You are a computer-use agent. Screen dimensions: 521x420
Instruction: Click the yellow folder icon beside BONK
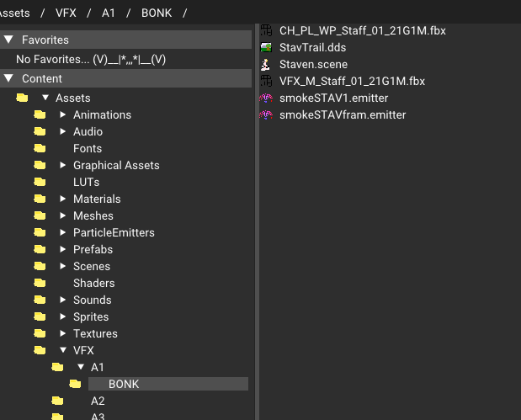pyautogui.click(x=75, y=384)
